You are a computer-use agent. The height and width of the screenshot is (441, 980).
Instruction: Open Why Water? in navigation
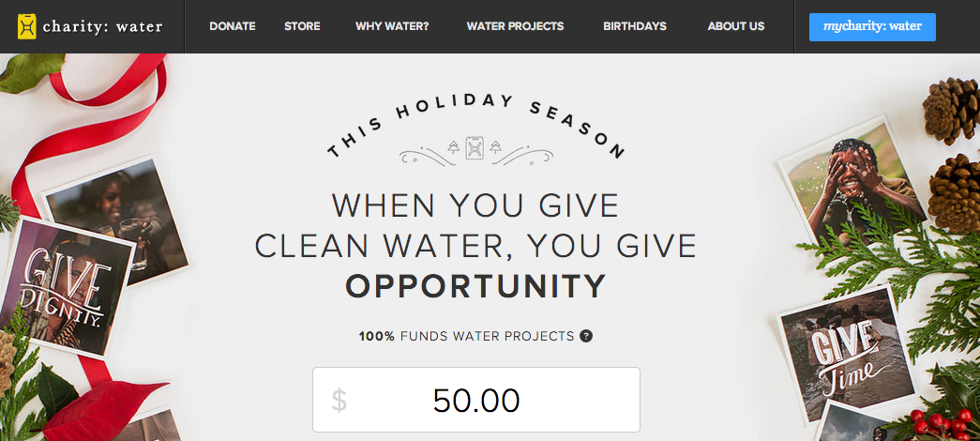click(392, 26)
